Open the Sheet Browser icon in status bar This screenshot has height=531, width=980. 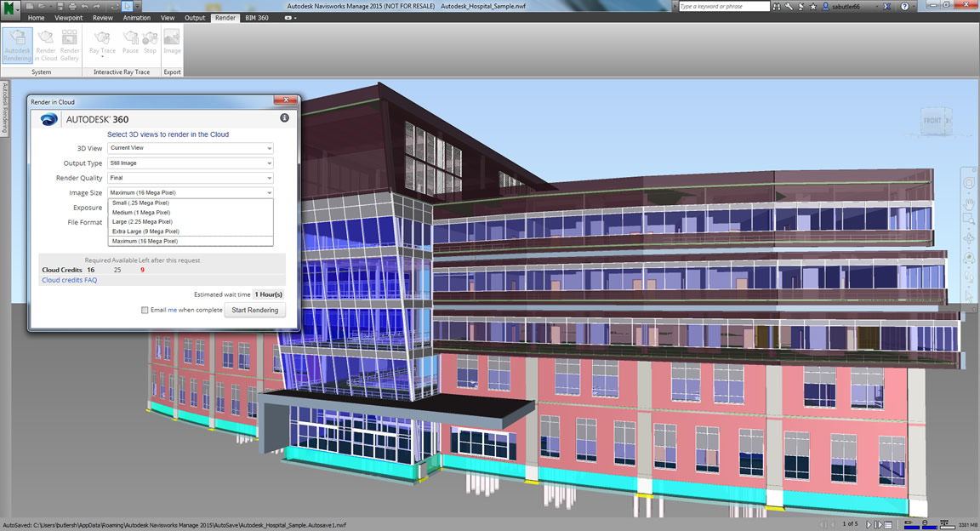(x=888, y=525)
